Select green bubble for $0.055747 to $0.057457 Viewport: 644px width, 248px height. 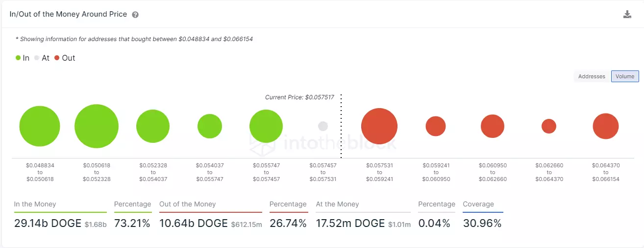point(266,126)
